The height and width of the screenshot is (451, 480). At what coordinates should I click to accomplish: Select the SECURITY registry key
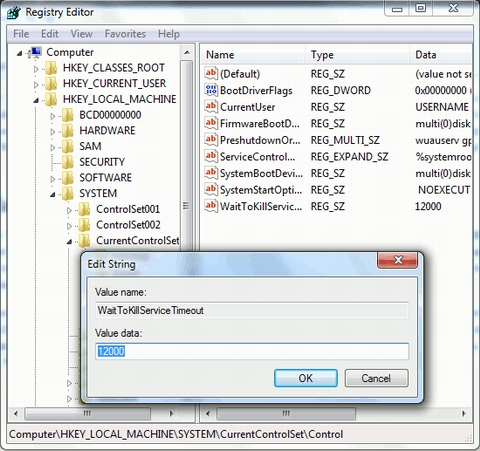pyautogui.click(x=102, y=162)
